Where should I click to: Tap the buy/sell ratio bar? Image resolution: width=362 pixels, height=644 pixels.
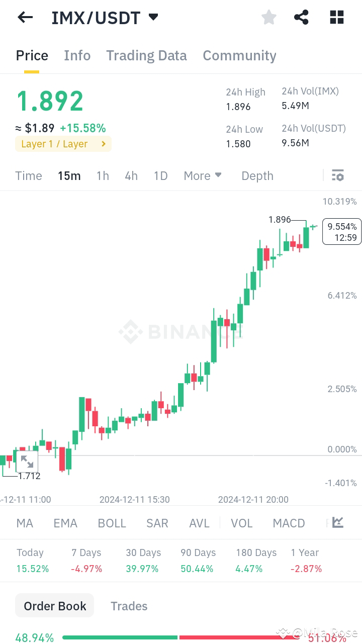point(181,636)
